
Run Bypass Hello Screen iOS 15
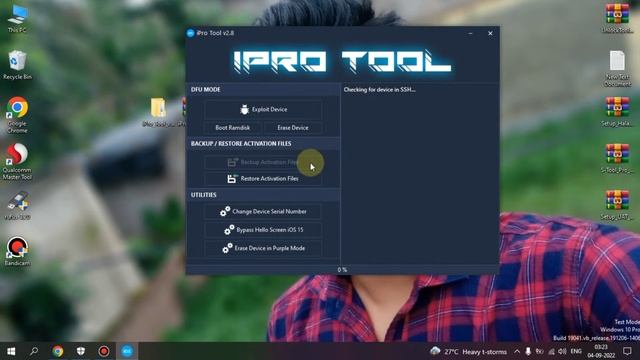263,230
